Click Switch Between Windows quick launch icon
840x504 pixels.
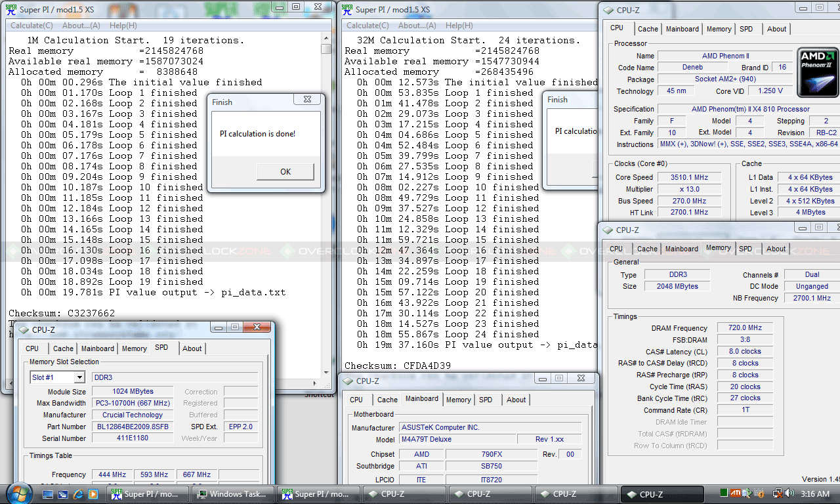click(x=64, y=494)
